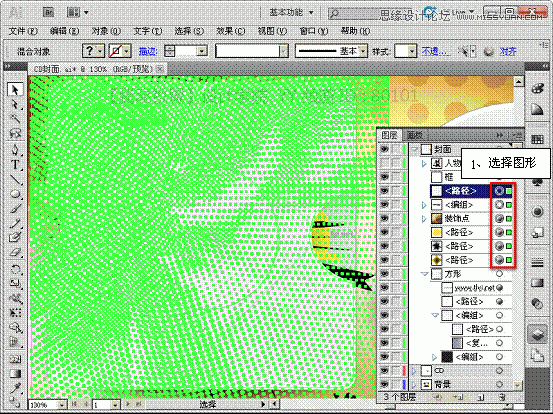Hide the selected <路径> layer row
This screenshot has width=553, height=414.
(384, 191)
